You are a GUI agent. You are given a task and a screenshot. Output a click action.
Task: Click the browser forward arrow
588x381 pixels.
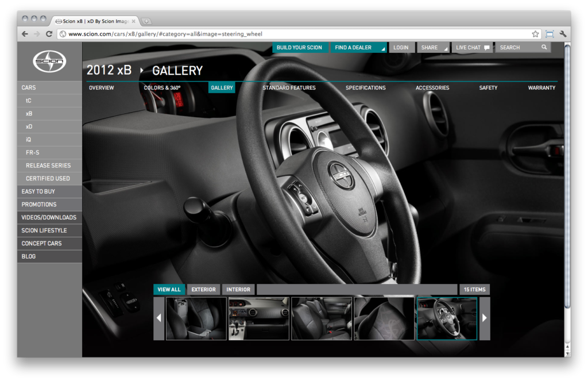pos(37,34)
